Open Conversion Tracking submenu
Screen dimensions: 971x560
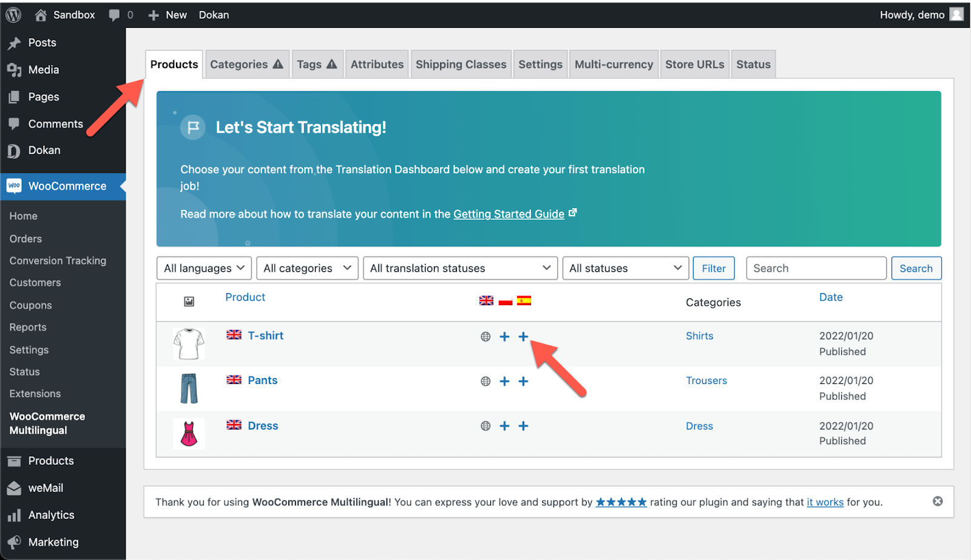[x=58, y=261]
